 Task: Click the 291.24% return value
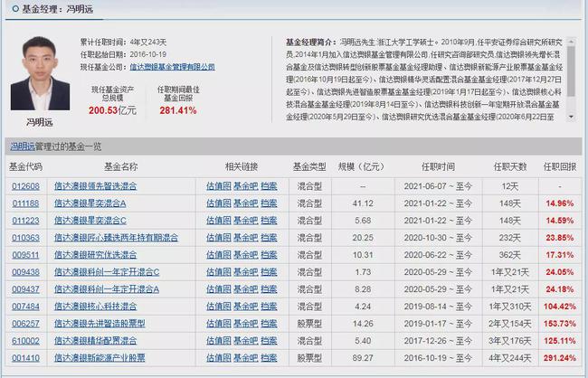[560, 358]
